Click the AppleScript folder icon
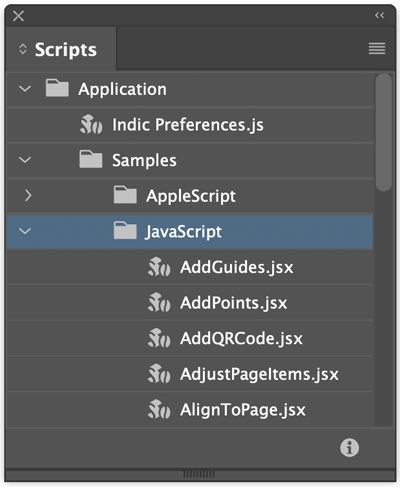 pos(125,195)
